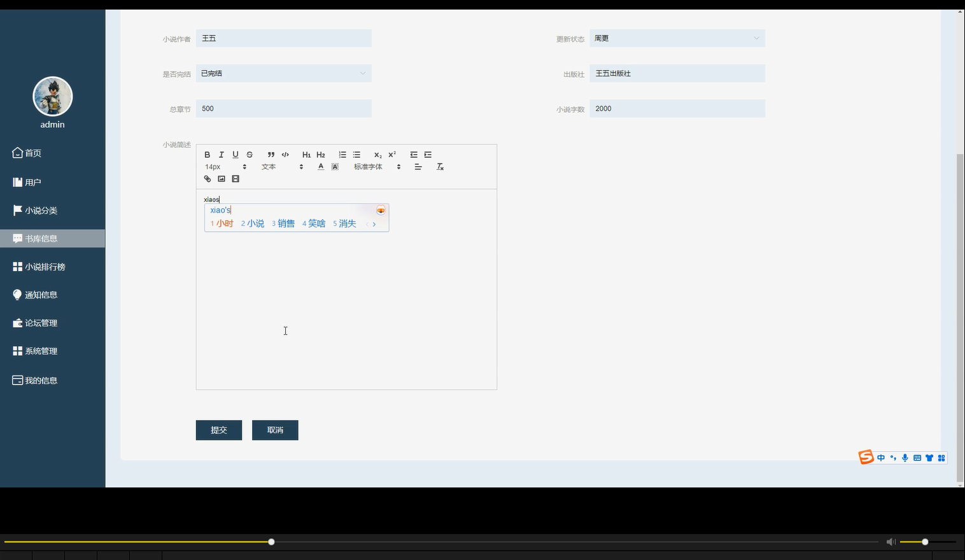Open the text background color picker
Viewport: 965px width, 560px height.
point(335,167)
